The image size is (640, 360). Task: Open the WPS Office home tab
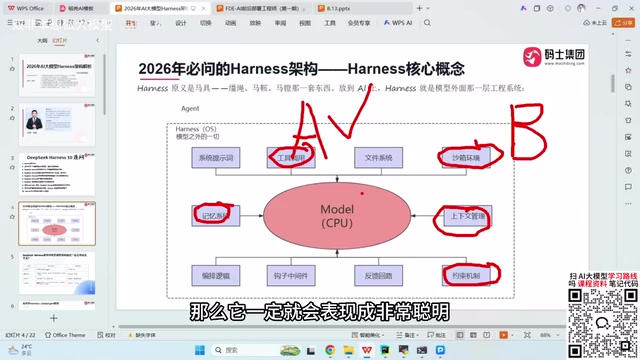click(x=25, y=8)
